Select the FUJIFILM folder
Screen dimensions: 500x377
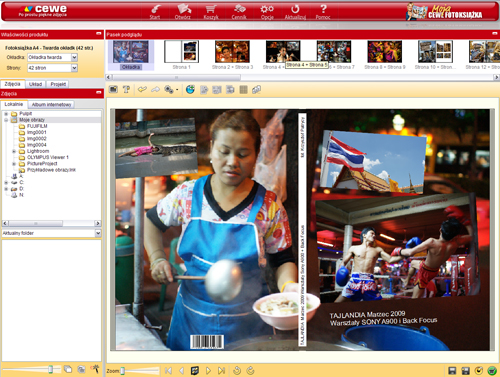(37, 126)
